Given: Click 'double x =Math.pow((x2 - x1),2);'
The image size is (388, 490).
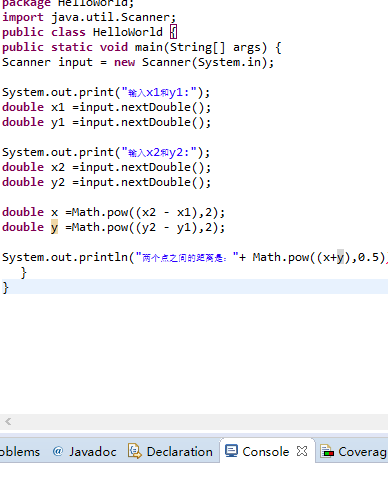Looking at the screenshot, I should click(113, 212).
